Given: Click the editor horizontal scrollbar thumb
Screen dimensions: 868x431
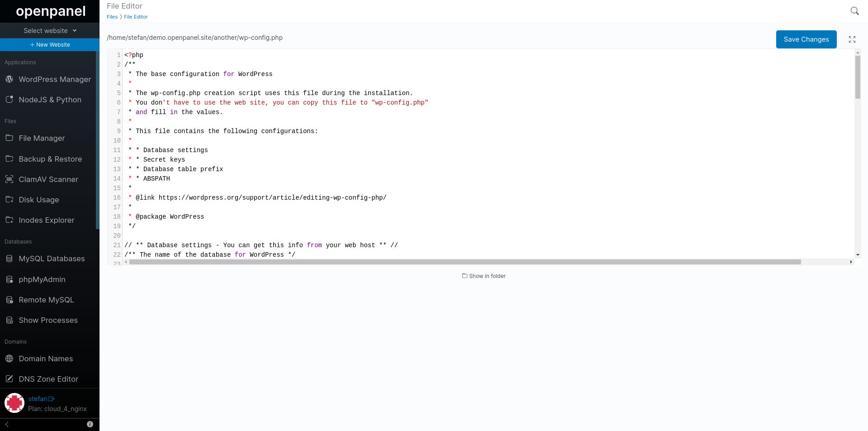Looking at the screenshot, I should click(x=465, y=262).
